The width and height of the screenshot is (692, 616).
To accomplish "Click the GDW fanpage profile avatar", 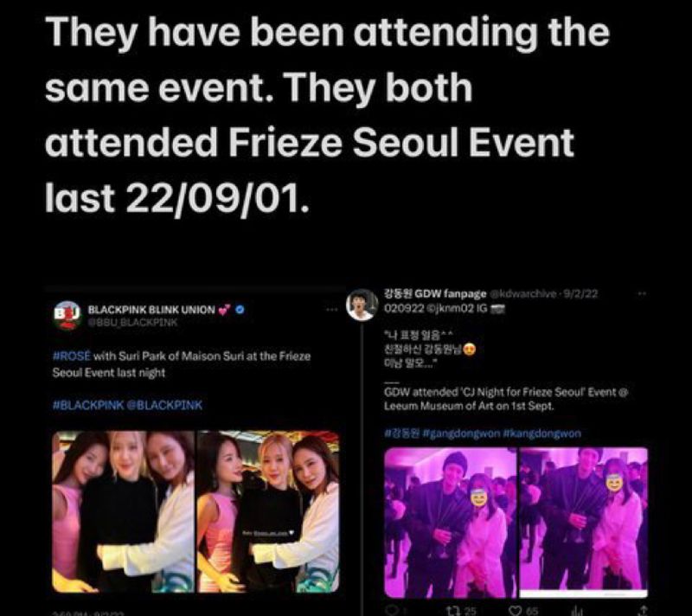I will pos(362,305).
